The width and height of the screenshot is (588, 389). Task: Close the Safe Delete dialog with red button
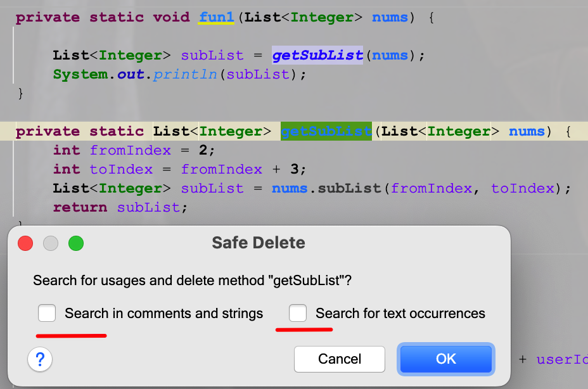click(25, 243)
